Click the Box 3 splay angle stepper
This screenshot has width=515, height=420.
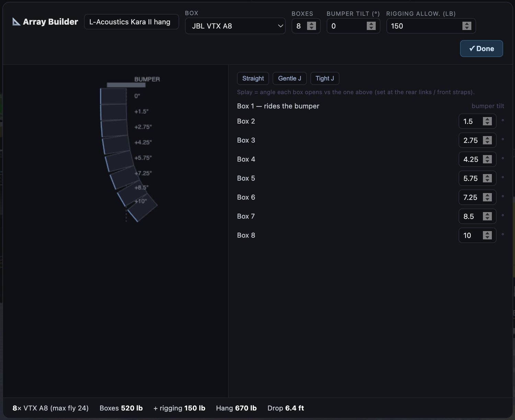coord(487,140)
